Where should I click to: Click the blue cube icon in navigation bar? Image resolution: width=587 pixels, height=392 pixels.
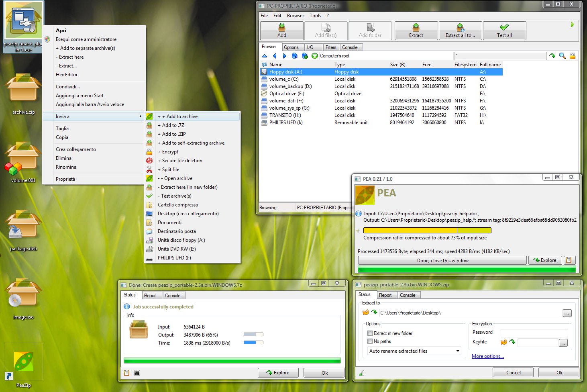click(295, 56)
